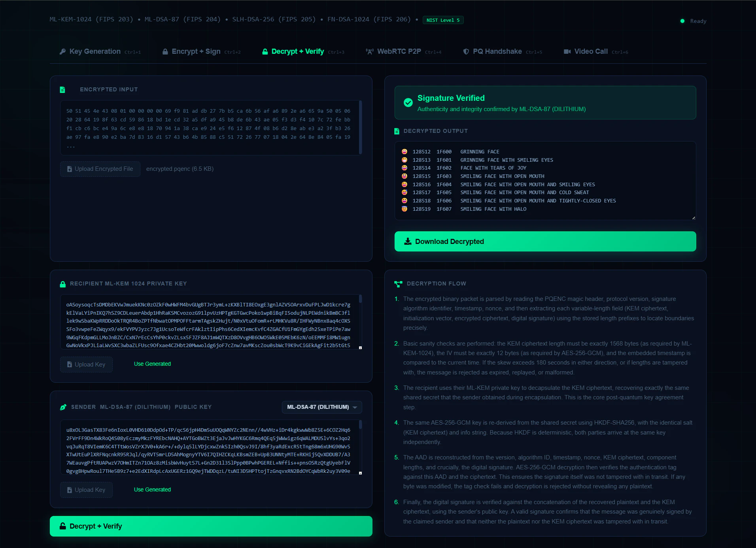Click the SLH-DSA-256 (FIPS 205) header text

pos(274,19)
